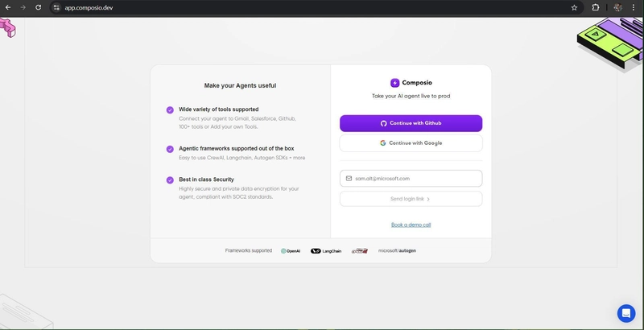Open the Book a demo call link
644x330 pixels.
411,225
